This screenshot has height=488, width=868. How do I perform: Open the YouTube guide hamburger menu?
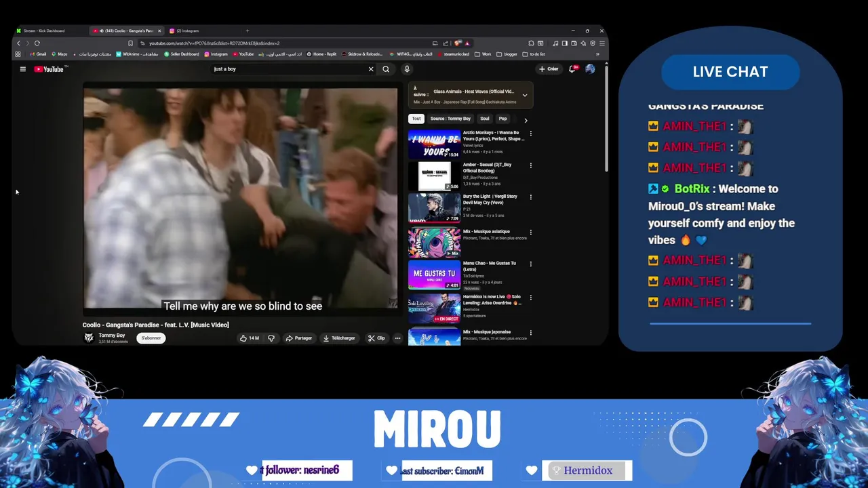pos(22,69)
